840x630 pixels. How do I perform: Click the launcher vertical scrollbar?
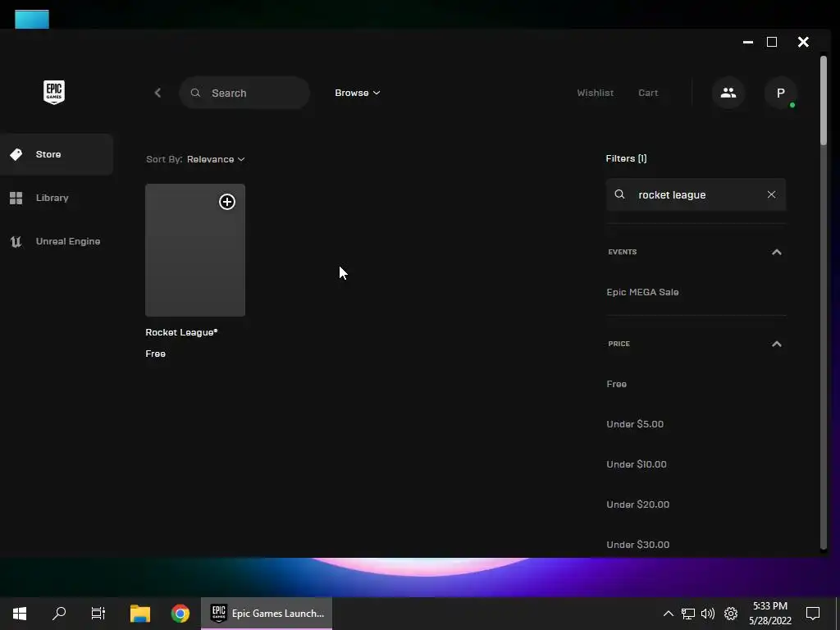[824, 100]
